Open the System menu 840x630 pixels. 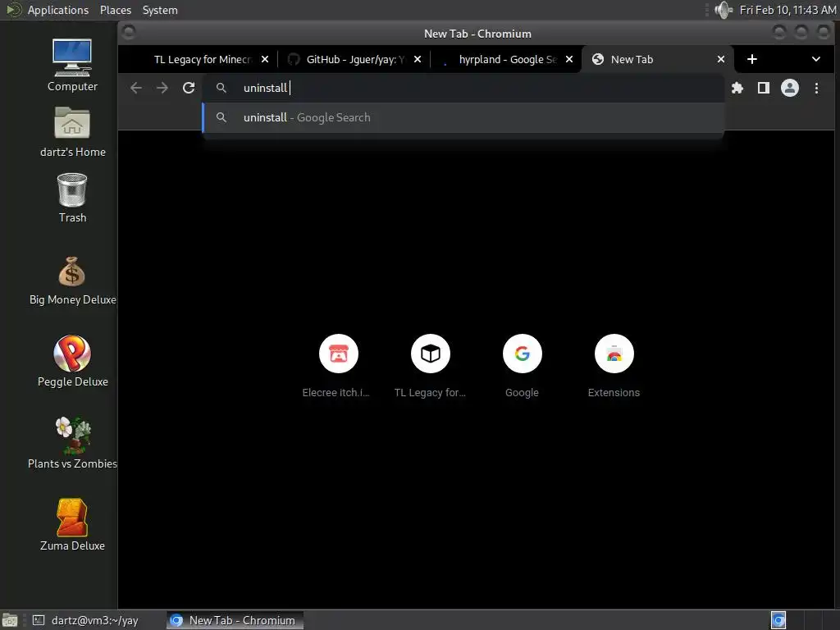click(x=160, y=10)
